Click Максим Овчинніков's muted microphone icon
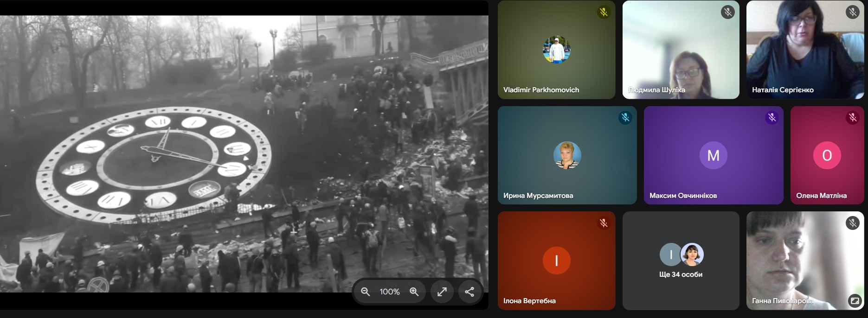Viewport: 868px width, 318px height. [772, 118]
